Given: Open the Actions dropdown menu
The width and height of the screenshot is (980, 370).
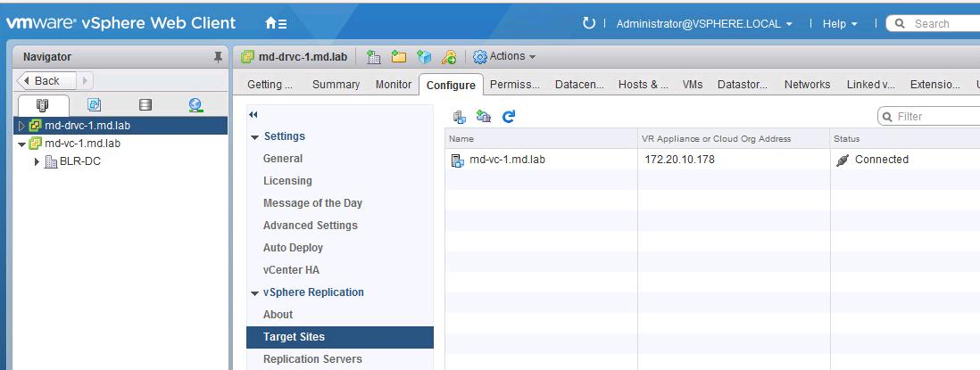Looking at the screenshot, I should (x=512, y=56).
